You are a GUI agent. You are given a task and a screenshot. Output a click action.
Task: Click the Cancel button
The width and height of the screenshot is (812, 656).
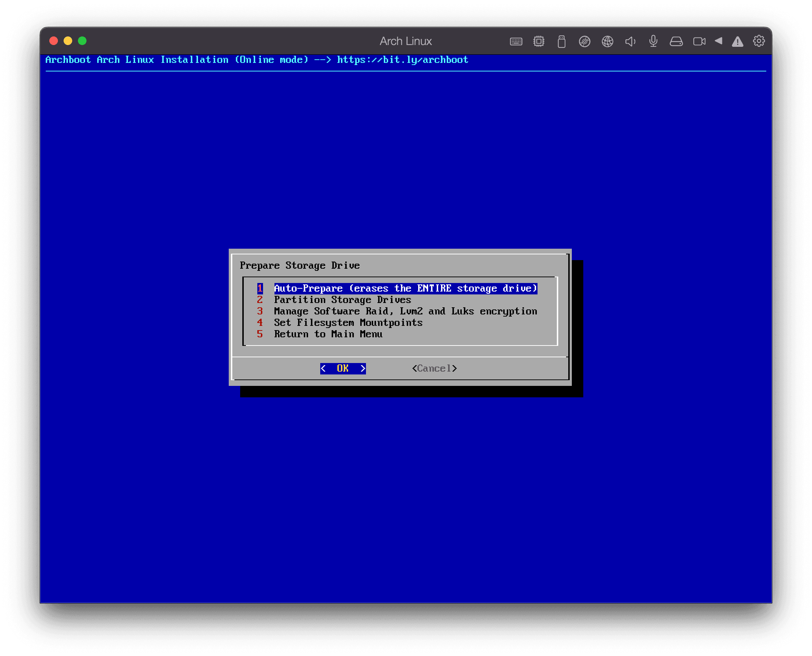434,368
